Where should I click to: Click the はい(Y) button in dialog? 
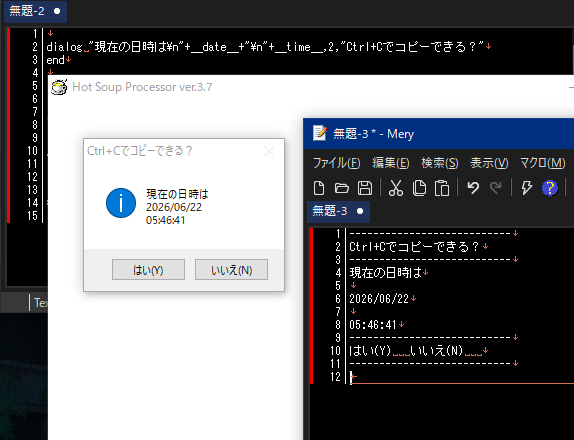148,270
